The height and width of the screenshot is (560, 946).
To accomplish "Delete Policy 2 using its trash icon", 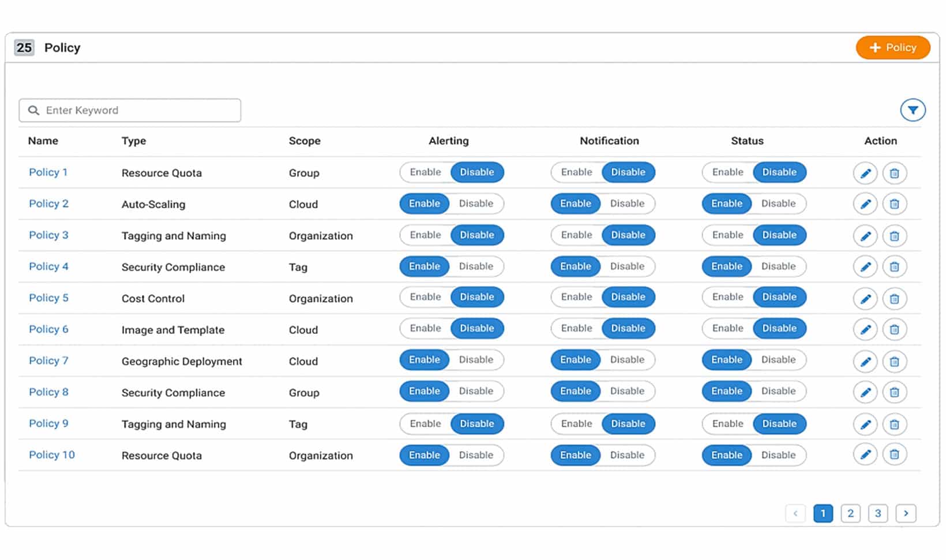I will coord(894,204).
